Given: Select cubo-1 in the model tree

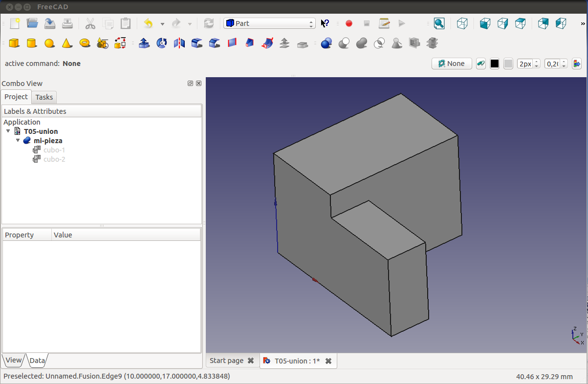Looking at the screenshot, I should point(54,150).
